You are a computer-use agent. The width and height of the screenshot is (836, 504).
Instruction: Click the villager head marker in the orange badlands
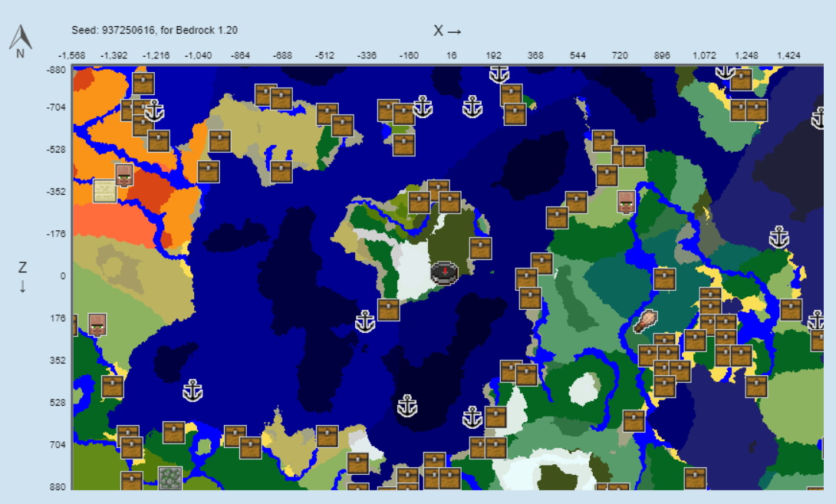coord(123,176)
